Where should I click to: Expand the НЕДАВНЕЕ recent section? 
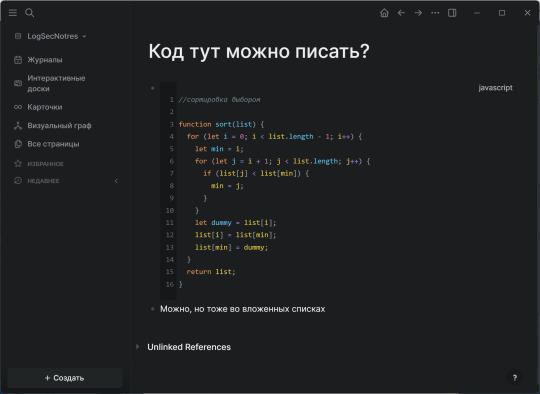tap(43, 181)
